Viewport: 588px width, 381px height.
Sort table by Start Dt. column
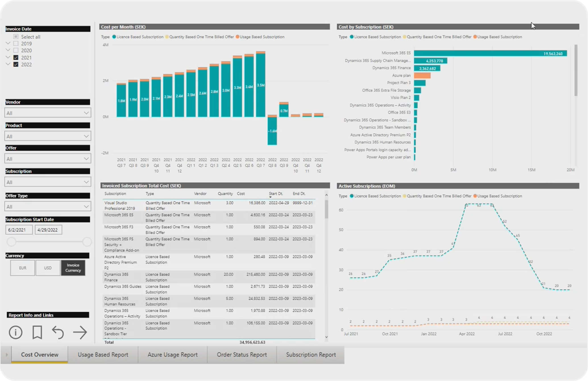coord(276,193)
